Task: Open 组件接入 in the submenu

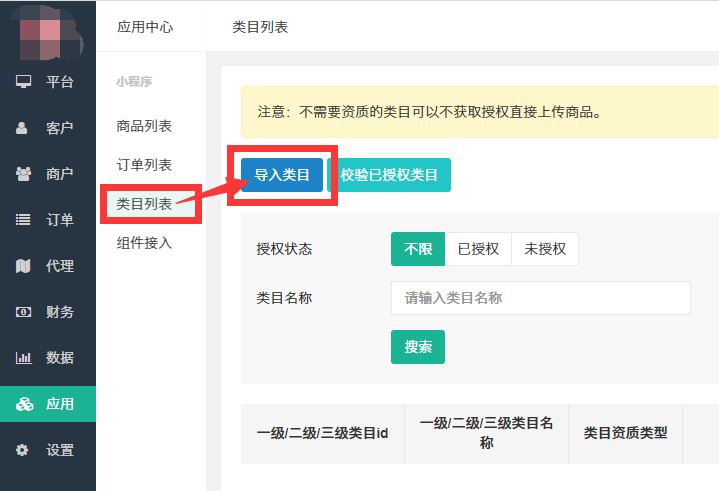Action: (x=144, y=243)
